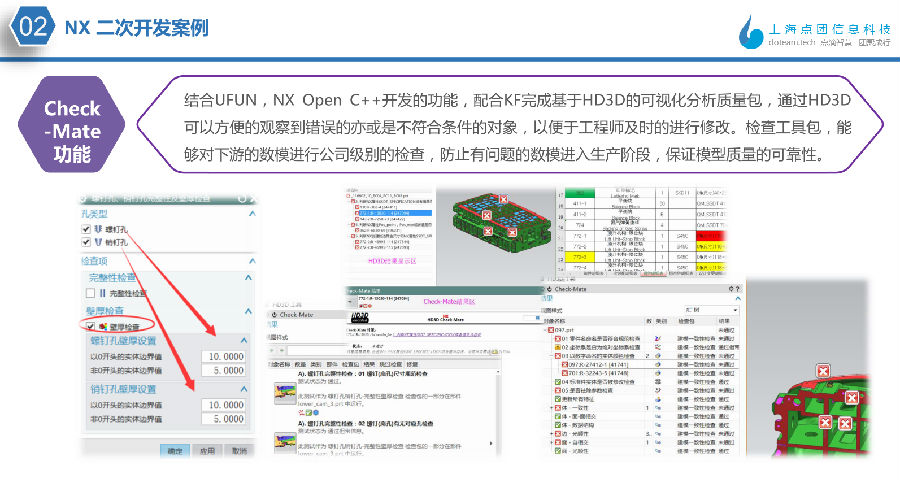The height and width of the screenshot is (480, 900).
Task: Click the green pass icon for check item 04
Action: pos(557,381)
